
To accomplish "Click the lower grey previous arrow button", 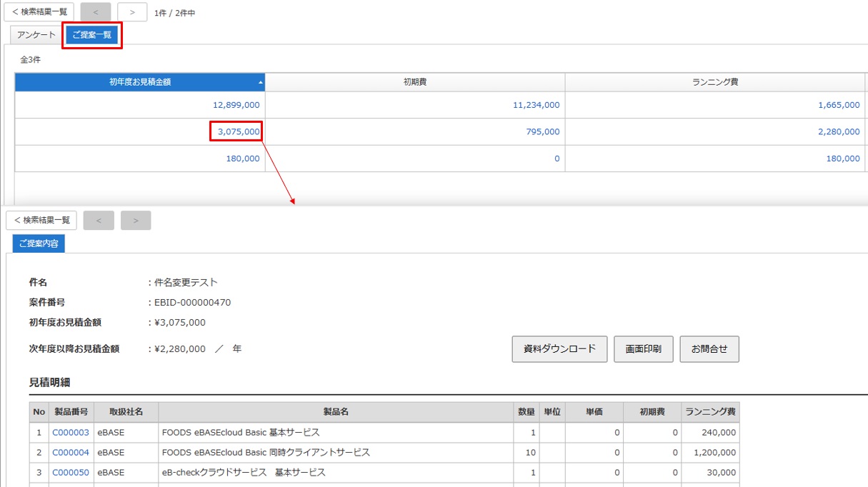I will 99,221.
